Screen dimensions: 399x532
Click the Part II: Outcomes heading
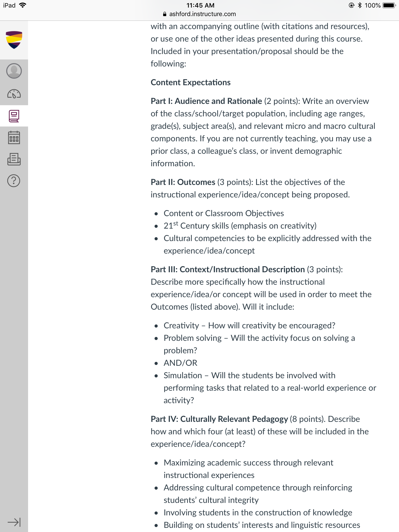[183, 182]
